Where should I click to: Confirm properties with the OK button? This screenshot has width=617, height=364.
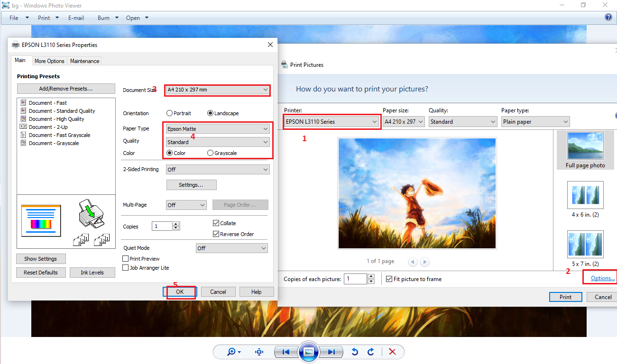180,292
